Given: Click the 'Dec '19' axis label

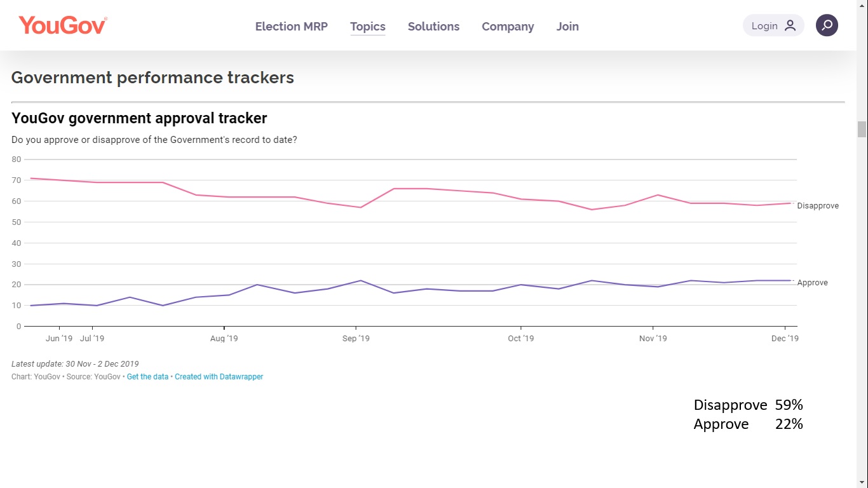Looking at the screenshot, I should pos(785,339).
